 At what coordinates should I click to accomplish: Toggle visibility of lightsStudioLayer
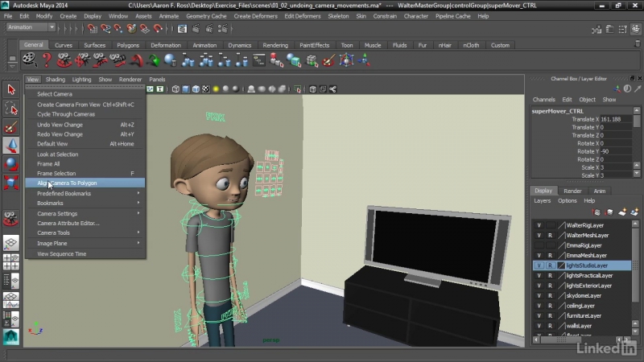coord(539,265)
